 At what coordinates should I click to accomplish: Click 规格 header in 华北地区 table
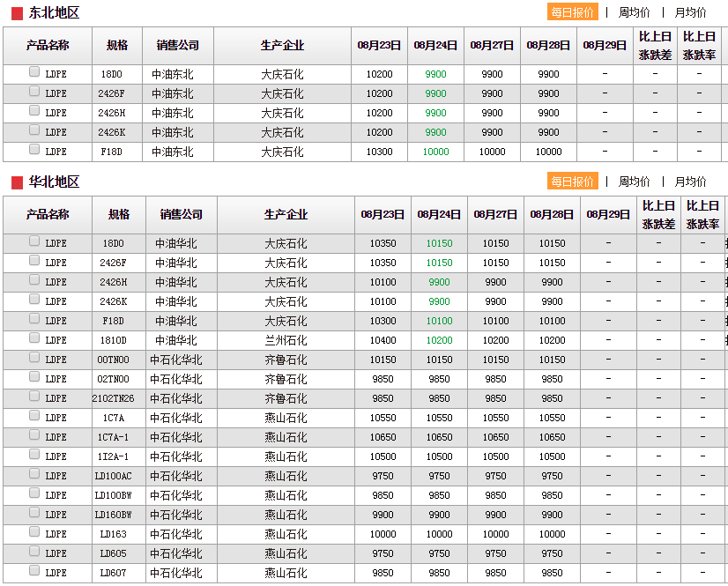coord(119,214)
